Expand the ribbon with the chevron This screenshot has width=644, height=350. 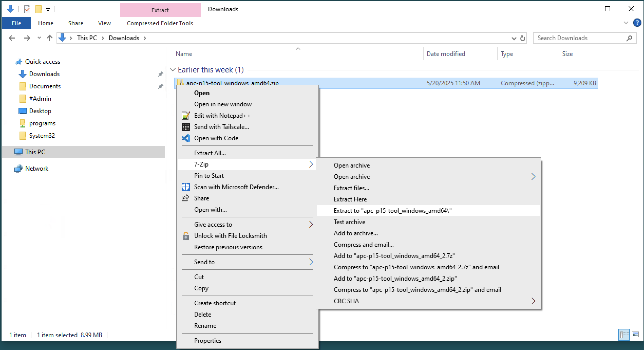pyautogui.click(x=626, y=23)
